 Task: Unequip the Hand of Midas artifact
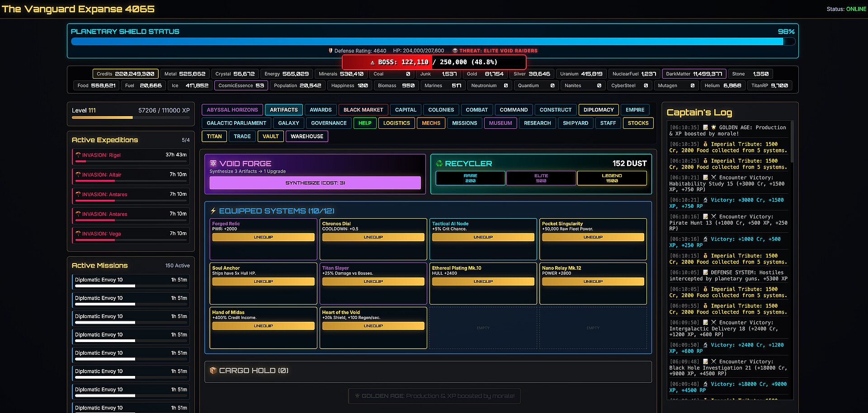click(x=263, y=326)
